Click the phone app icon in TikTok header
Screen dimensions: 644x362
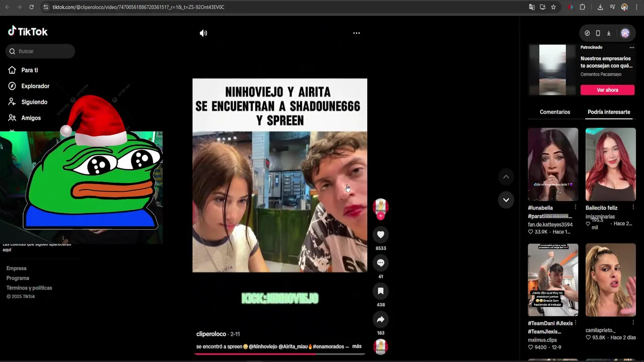click(x=598, y=33)
